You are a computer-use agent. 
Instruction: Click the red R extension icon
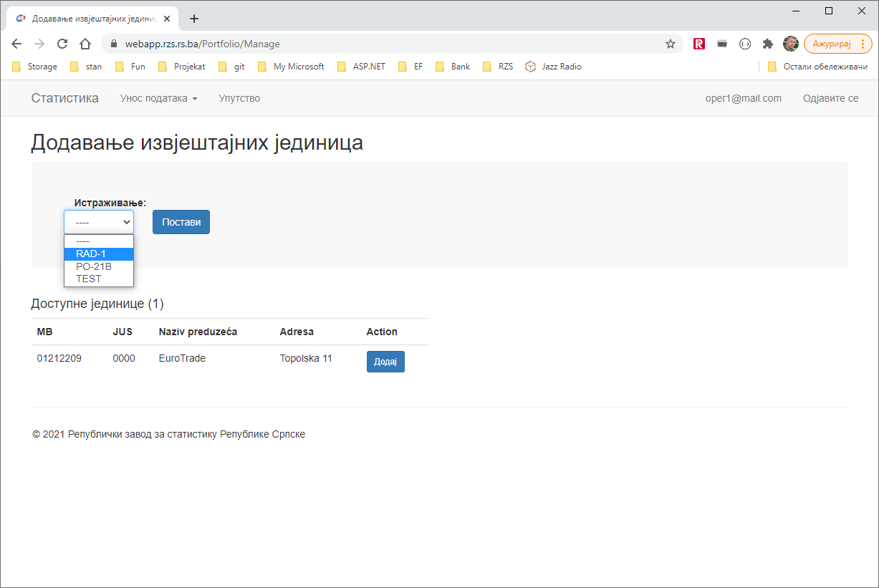(x=699, y=44)
